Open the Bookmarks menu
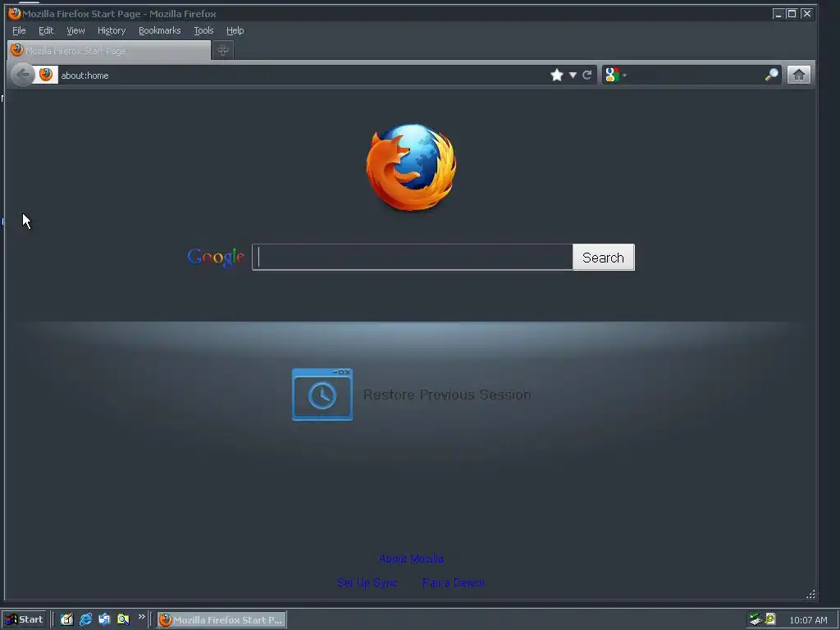The height and width of the screenshot is (630, 840). coord(160,30)
